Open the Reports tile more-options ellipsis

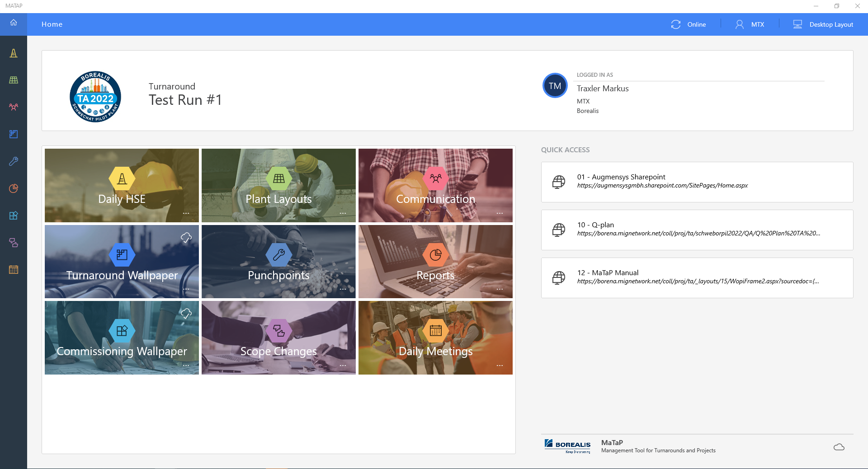500,289
